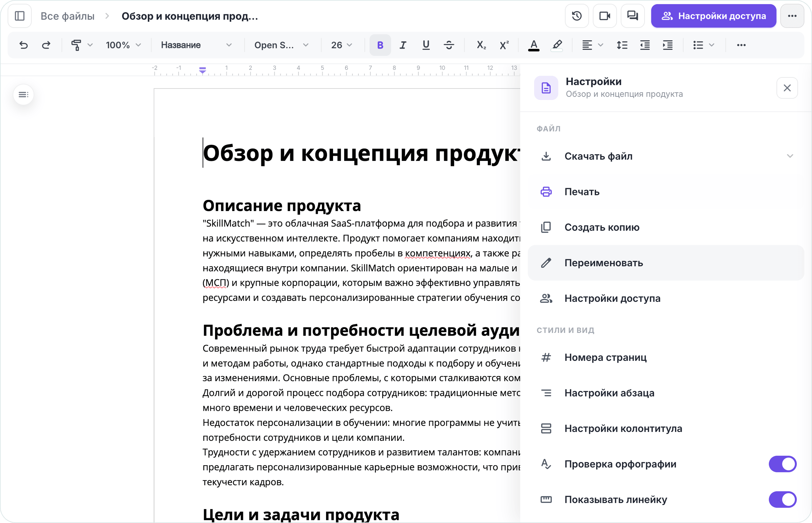Open the Название style dropdown

pyautogui.click(x=196, y=45)
